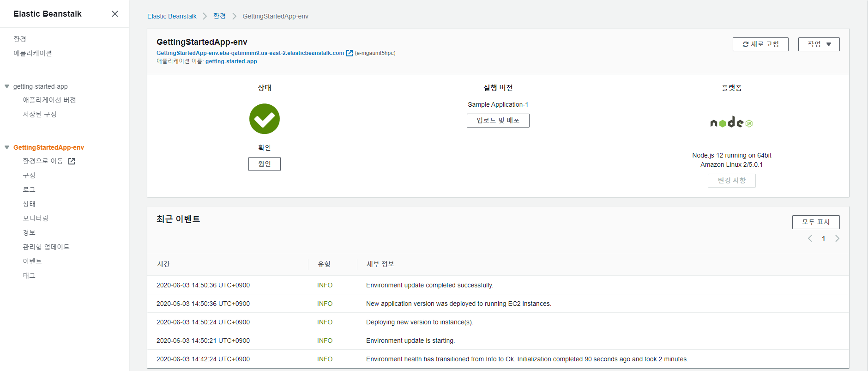Open 관리형 업데이트 sidebar item
Image resolution: width=868 pixels, height=371 pixels.
coord(46,247)
